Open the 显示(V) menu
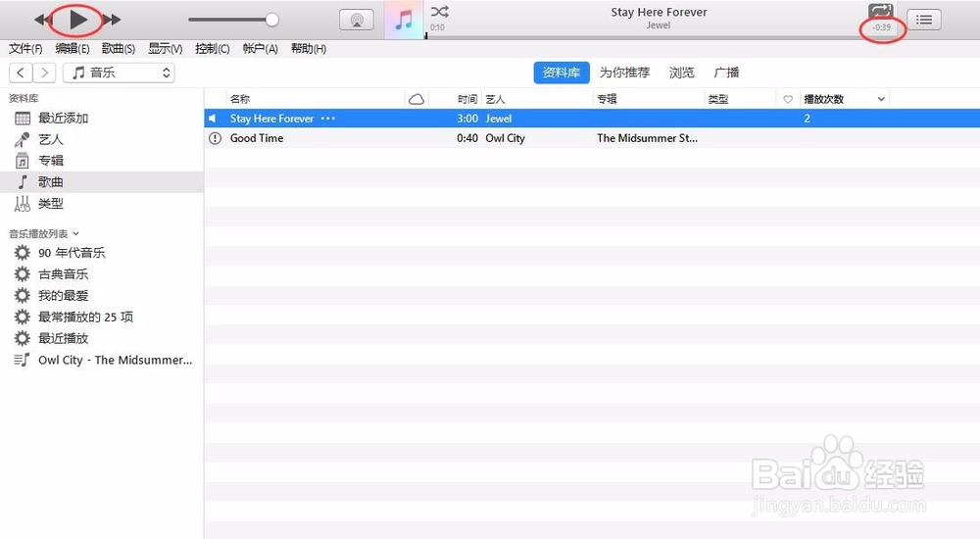980x539 pixels. click(x=165, y=49)
